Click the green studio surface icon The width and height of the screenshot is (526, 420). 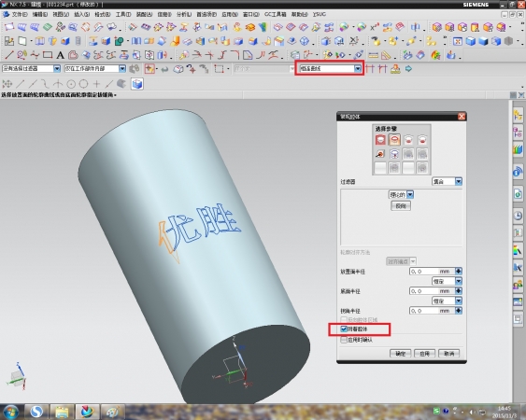coord(48,27)
